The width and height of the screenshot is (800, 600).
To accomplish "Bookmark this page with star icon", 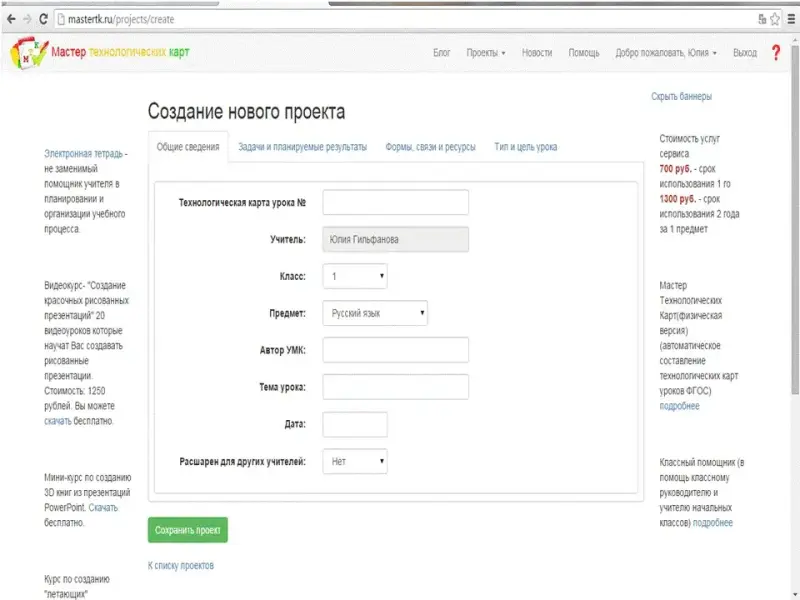I will point(775,19).
